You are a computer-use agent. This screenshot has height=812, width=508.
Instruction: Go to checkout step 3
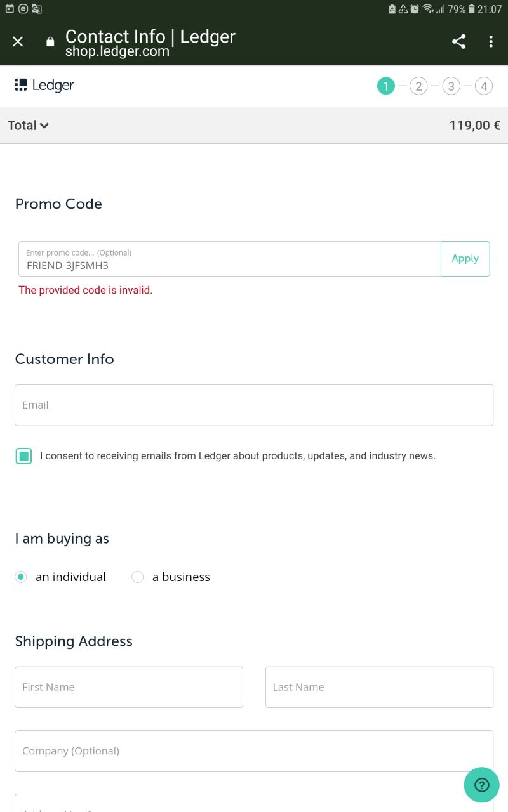point(451,86)
